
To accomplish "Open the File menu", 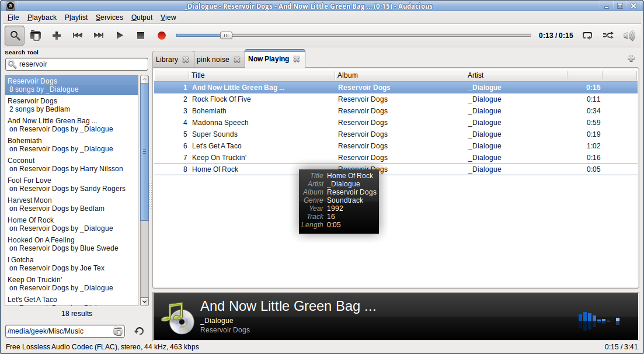I will point(13,18).
